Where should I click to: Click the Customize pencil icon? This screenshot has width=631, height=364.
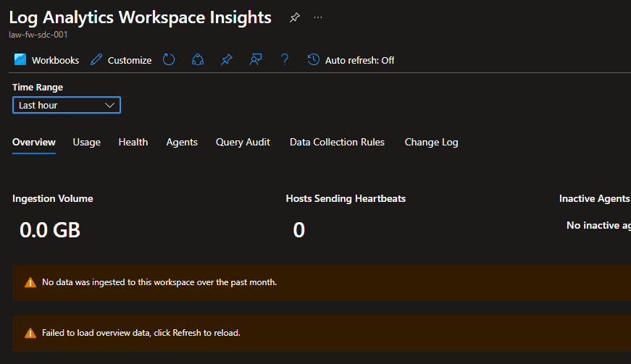click(96, 60)
